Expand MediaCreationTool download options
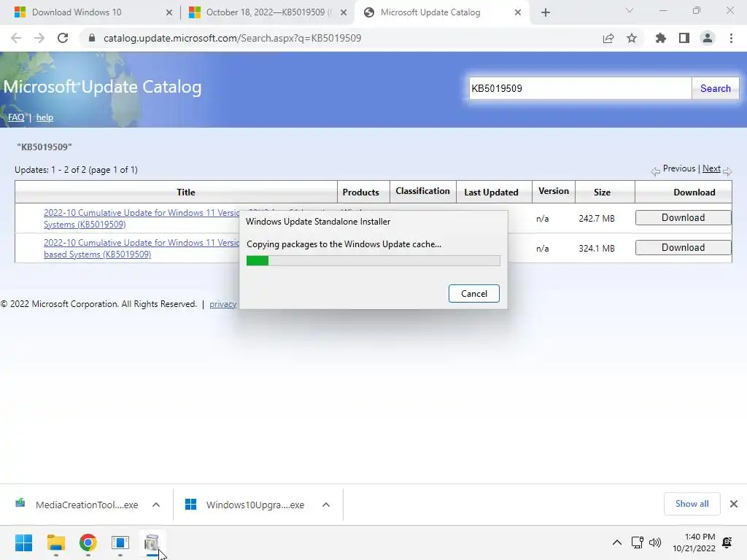 [156, 505]
